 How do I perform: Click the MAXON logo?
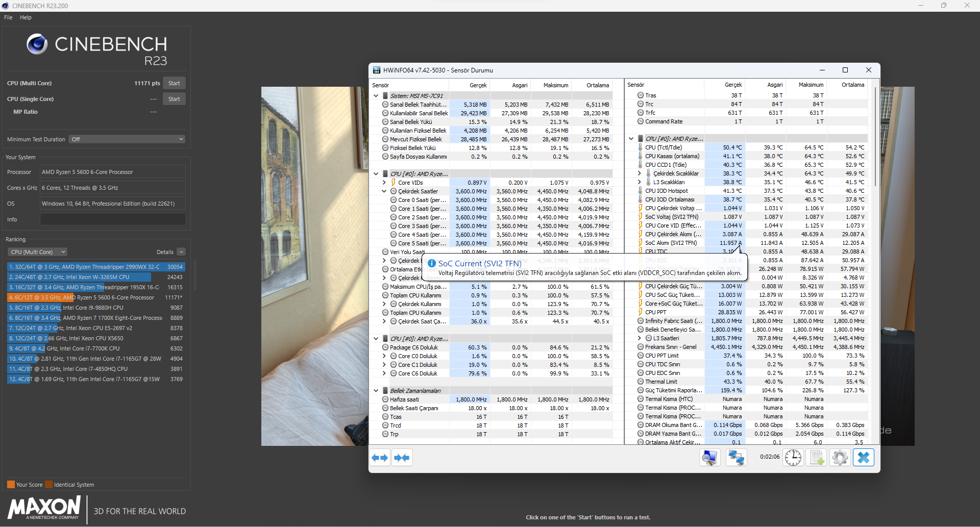(44, 508)
